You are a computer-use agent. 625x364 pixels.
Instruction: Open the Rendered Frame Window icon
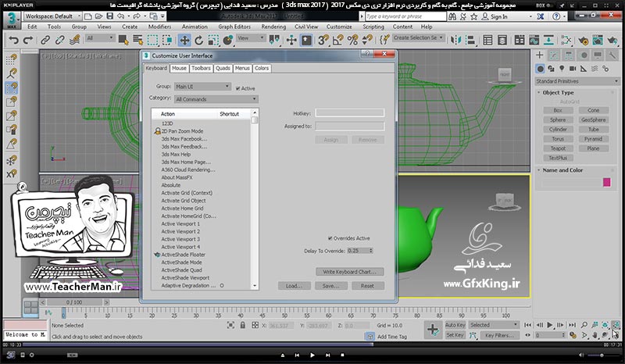tap(598, 40)
